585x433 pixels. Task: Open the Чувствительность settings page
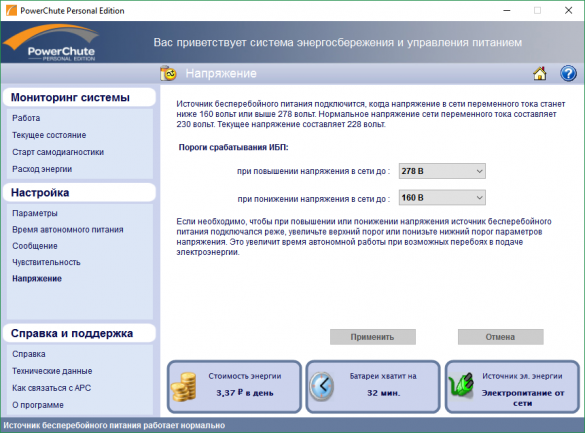(46, 262)
